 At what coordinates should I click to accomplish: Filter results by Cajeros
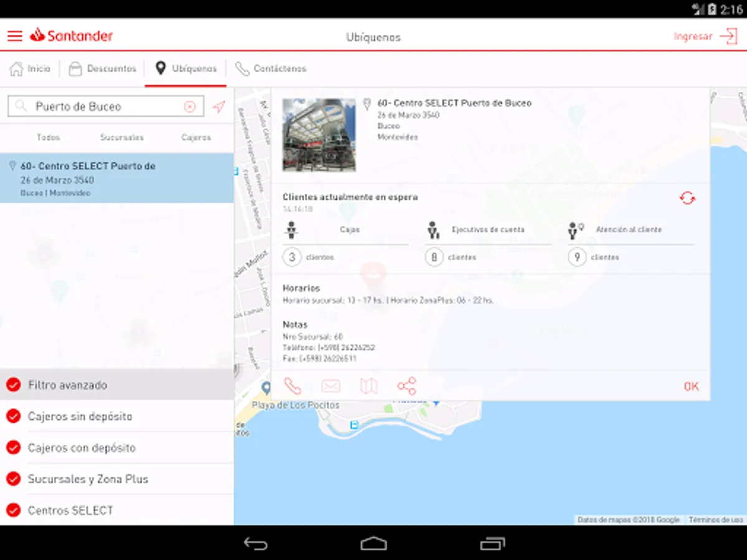click(196, 138)
